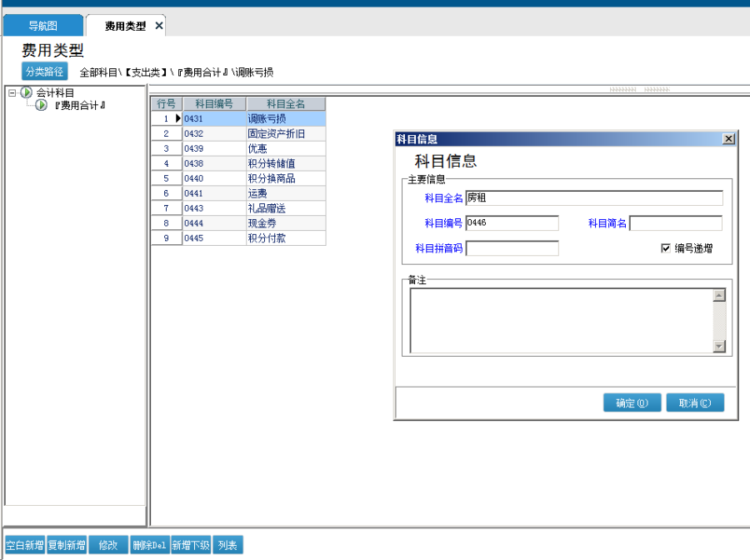Click the 删除Del button
This screenshot has width=750, height=560.
[150, 545]
